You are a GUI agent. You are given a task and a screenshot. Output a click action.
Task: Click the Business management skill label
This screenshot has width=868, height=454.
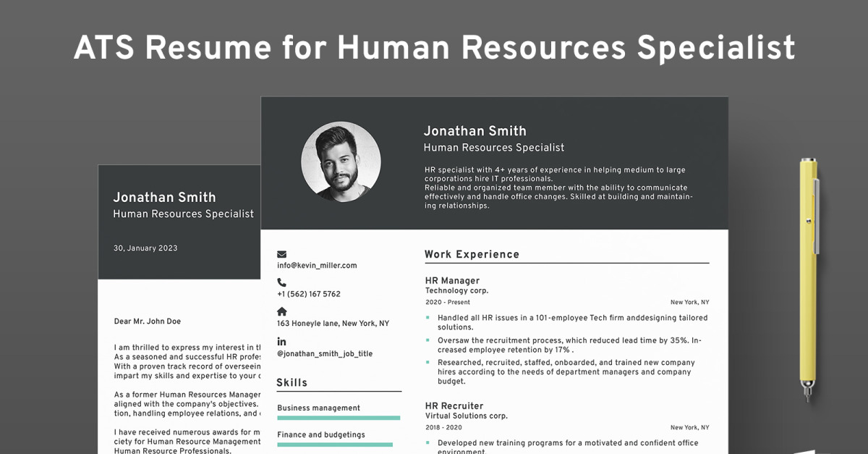(318, 408)
